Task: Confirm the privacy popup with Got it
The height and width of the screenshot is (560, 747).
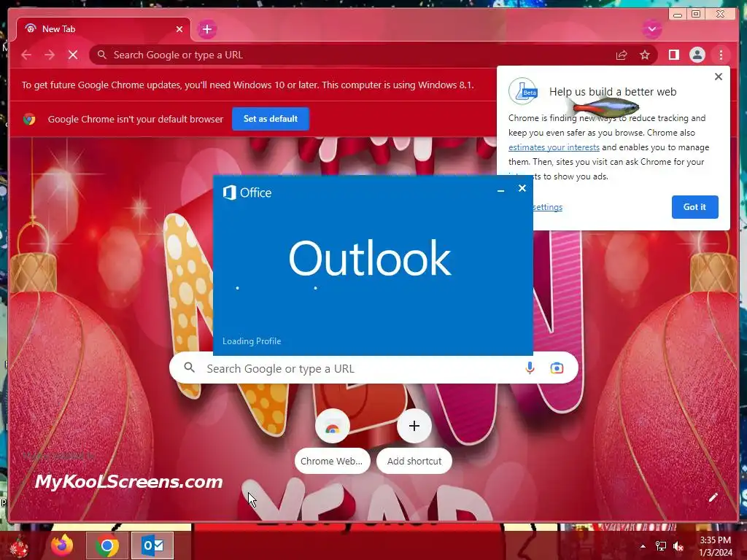Action: pos(694,207)
